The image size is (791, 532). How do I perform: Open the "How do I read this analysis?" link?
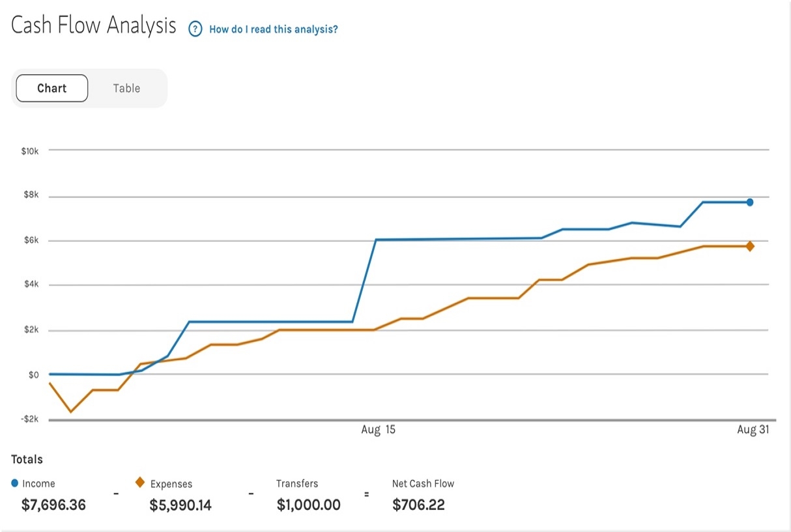[273, 29]
